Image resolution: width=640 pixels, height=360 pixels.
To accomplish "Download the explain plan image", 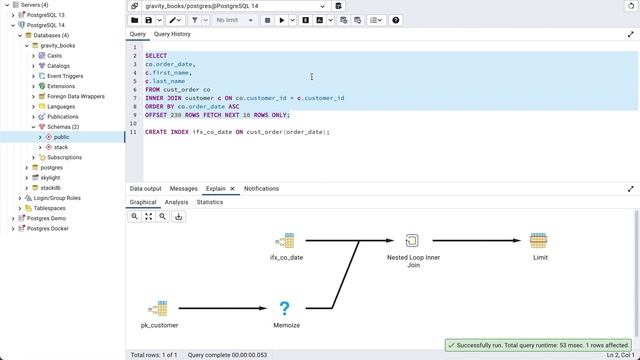I will pyautogui.click(x=178, y=216).
